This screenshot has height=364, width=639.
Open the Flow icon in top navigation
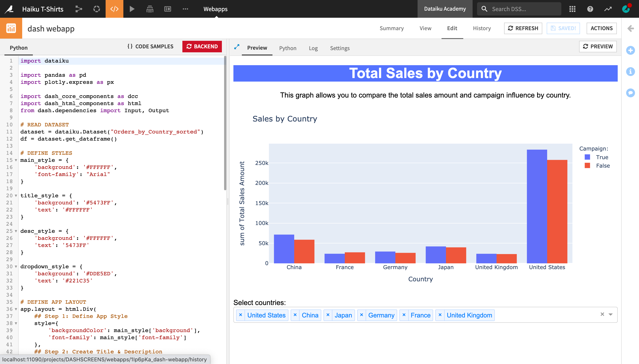pos(79,9)
